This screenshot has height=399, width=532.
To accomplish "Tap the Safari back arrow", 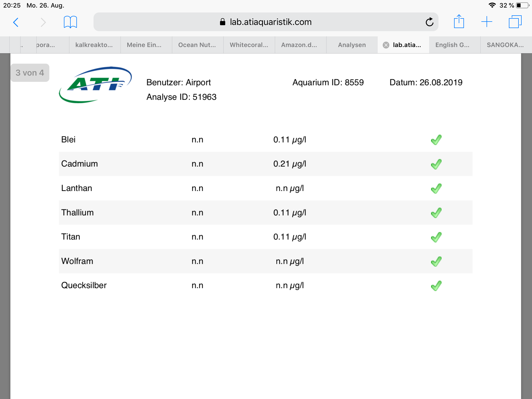I will (16, 22).
